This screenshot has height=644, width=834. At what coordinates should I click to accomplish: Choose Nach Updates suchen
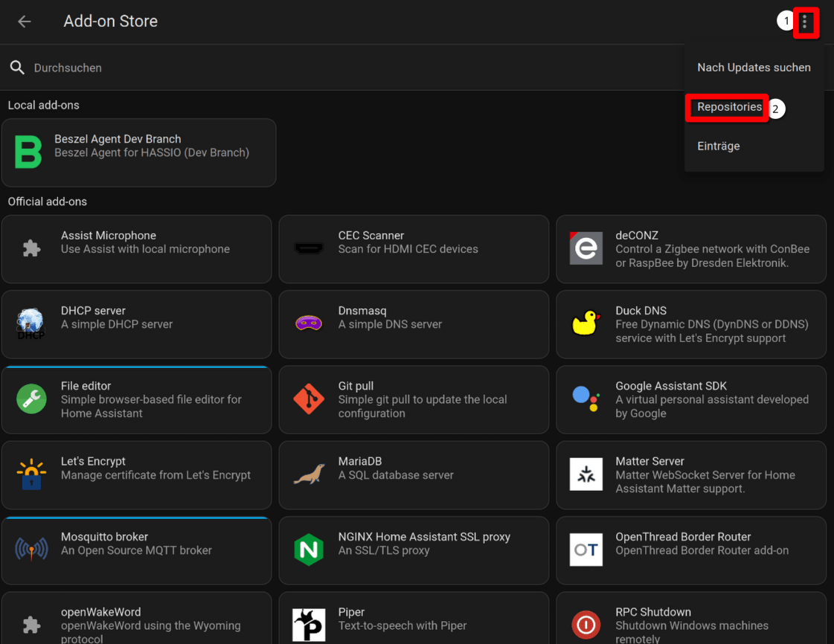click(x=754, y=67)
